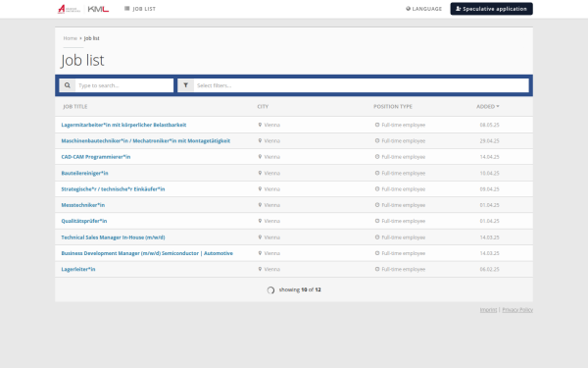Click clock icon in Maschinenbautechniker*in row
Screen dimensions: 588x368
click(x=377, y=140)
